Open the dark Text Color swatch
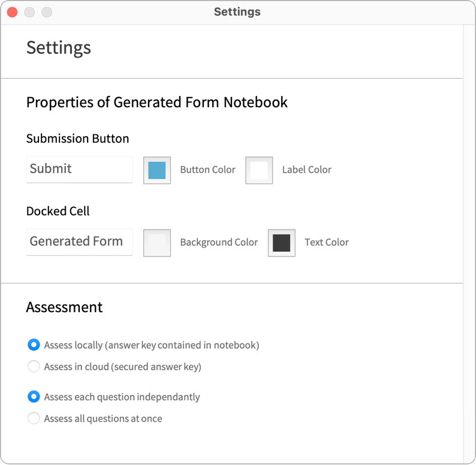The height and width of the screenshot is (465, 476). (281, 243)
